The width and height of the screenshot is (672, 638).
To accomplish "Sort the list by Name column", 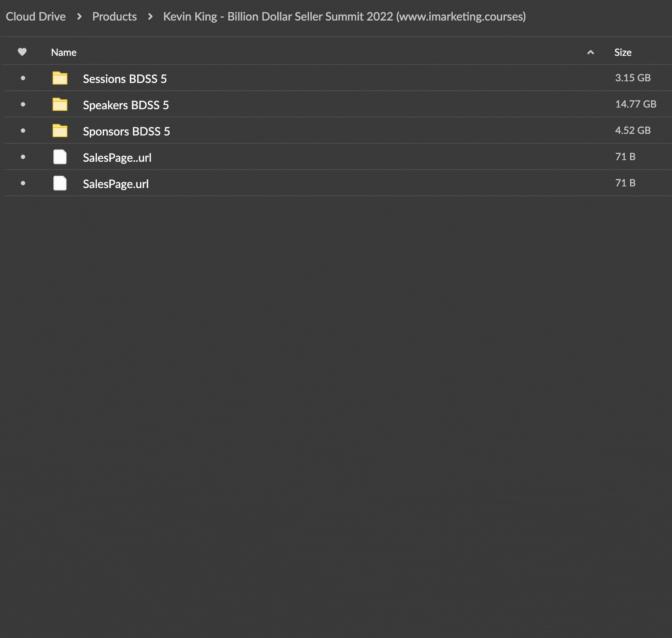I will click(x=64, y=52).
